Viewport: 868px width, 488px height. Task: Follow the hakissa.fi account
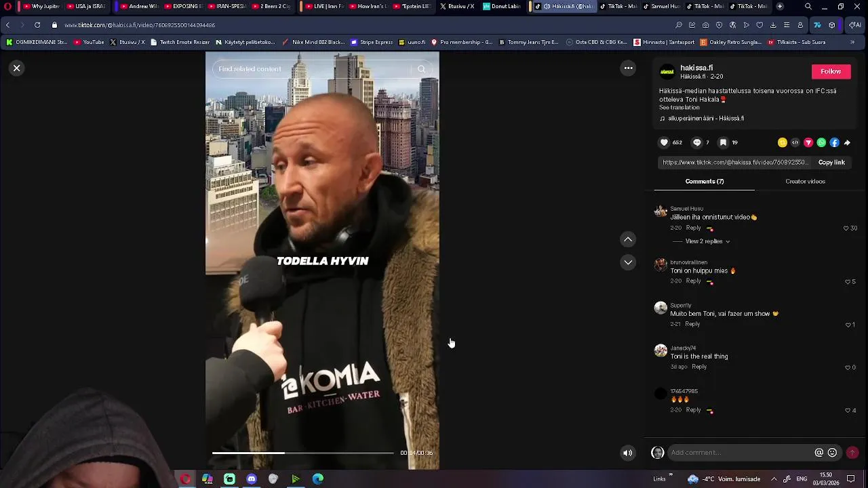tap(831, 71)
